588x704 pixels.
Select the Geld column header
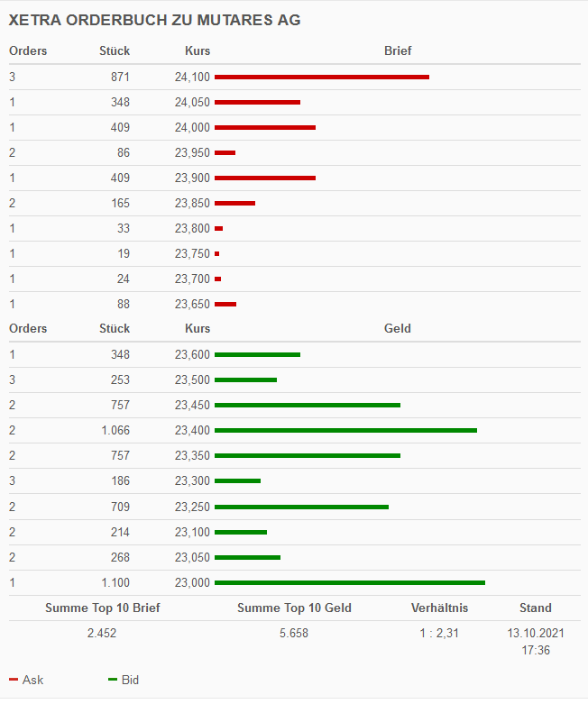point(398,329)
